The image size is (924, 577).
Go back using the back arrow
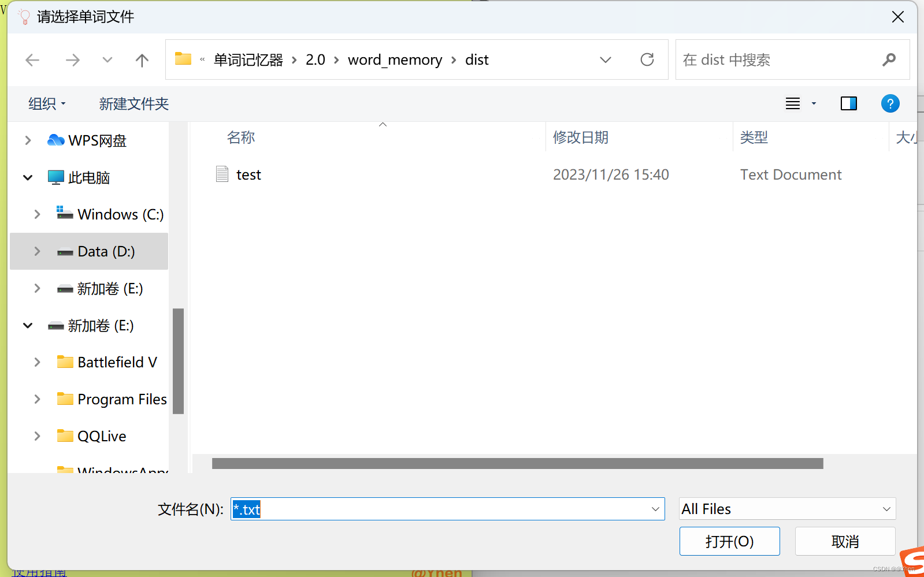point(32,60)
